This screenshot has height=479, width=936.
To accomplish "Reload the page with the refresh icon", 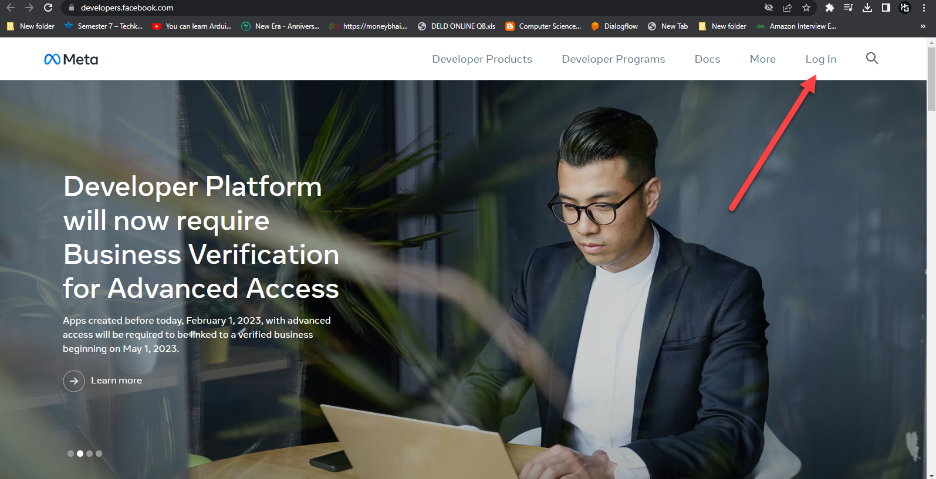I will click(48, 8).
